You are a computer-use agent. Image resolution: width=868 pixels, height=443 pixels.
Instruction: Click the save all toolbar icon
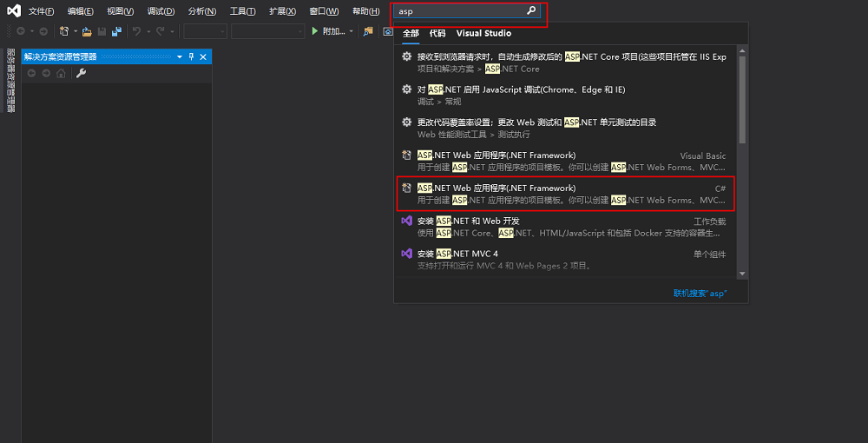coord(115,31)
